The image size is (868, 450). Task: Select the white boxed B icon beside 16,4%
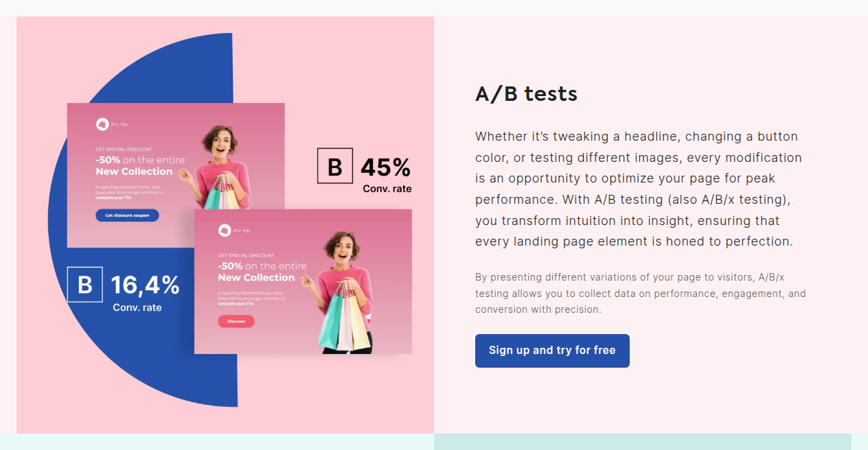tap(85, 284)
